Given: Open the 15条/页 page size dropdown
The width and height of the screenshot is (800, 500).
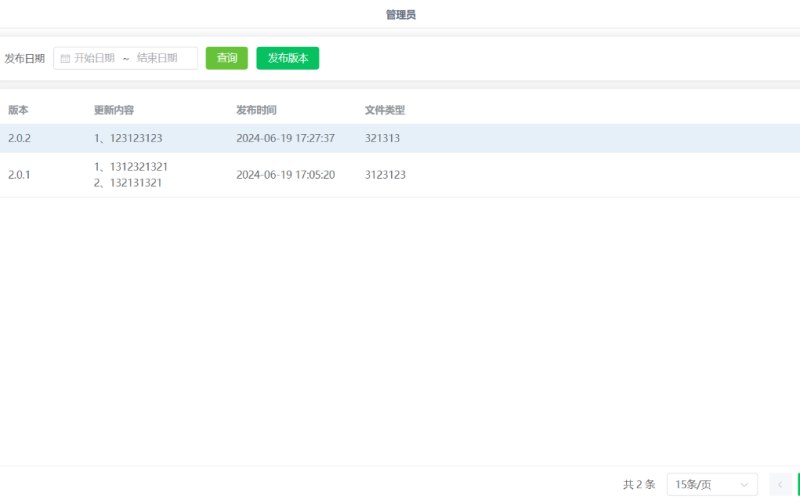Looking at the screenshot, I should point(712,484).
